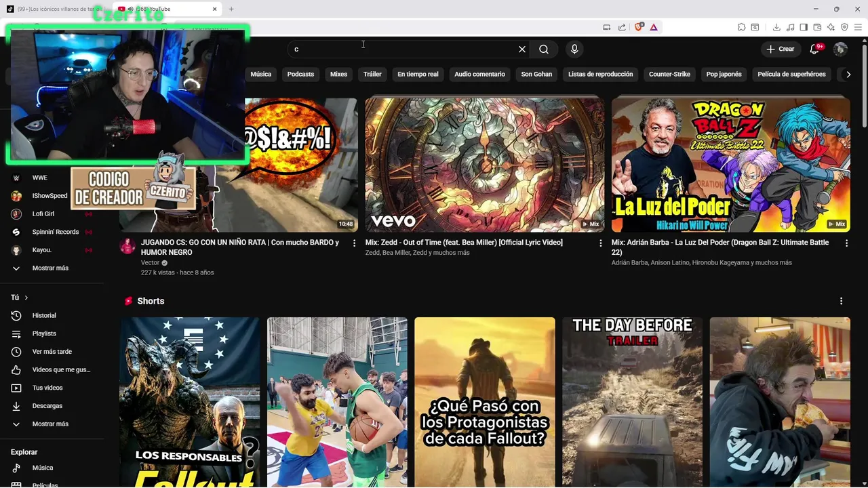Open La Luz del Poder Dragon Ball thumbnail
Screen dimensions: 868x488
coord(730,165)
